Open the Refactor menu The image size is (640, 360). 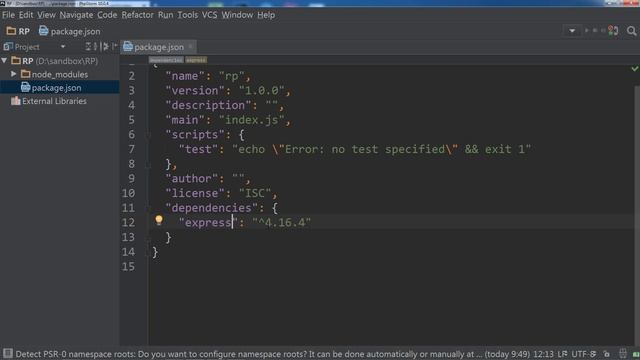[138, 15]
